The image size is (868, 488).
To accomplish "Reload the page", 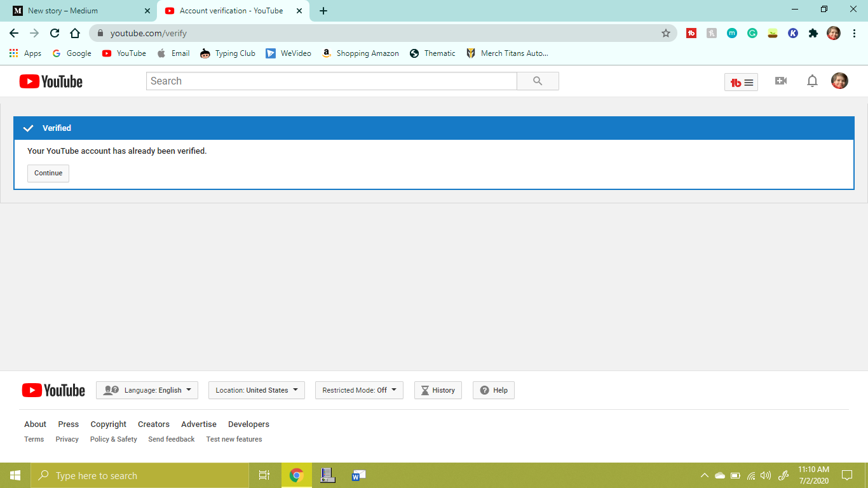I will (55, 33).
